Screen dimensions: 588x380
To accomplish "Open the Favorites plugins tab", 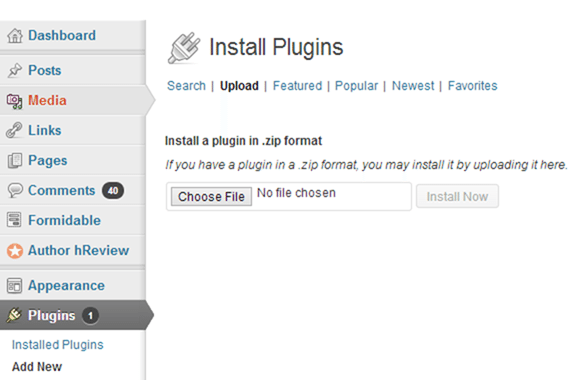I will pos(472,86).
